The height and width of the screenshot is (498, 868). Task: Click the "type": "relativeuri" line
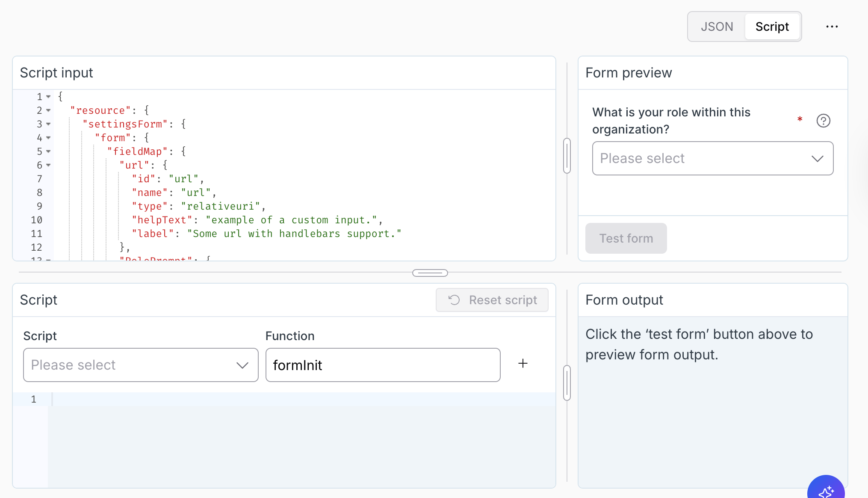pos(198,206)
